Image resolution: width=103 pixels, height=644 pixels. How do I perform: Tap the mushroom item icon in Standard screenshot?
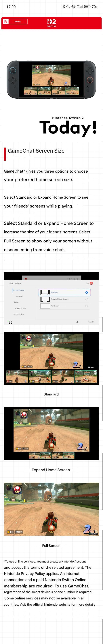29,339
